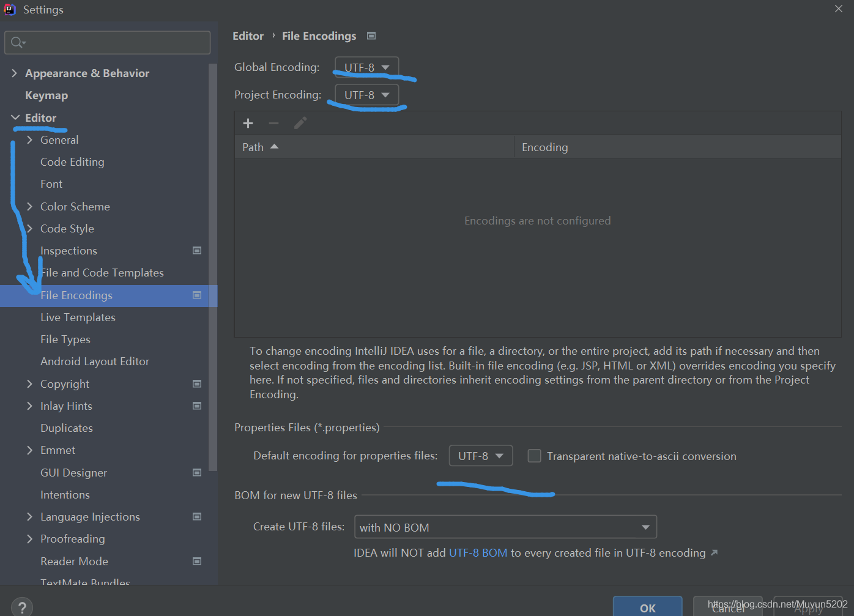Open Intentions settings
Image resolution: width=854 pixels, height=616 pixels.
click(x=65, y=494)
